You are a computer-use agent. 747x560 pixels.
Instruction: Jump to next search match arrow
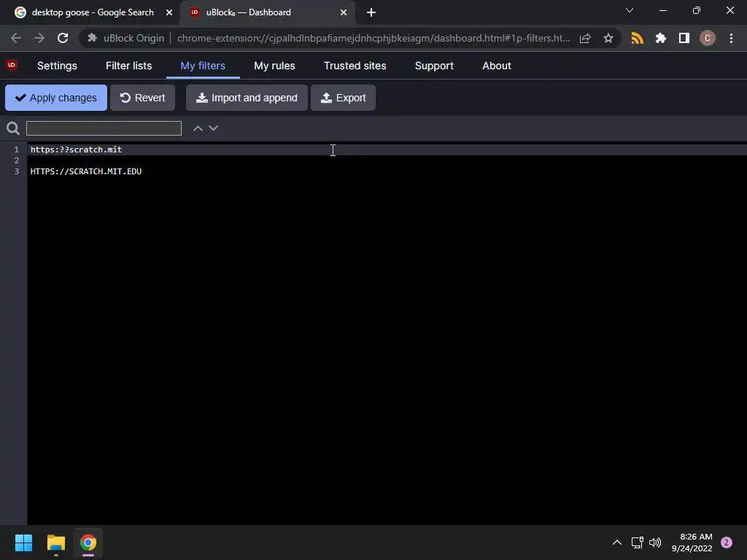tap(214, 128)
